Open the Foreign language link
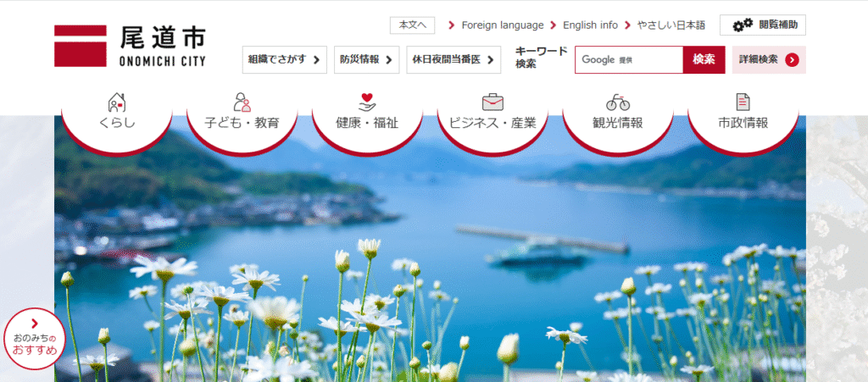 503,25
